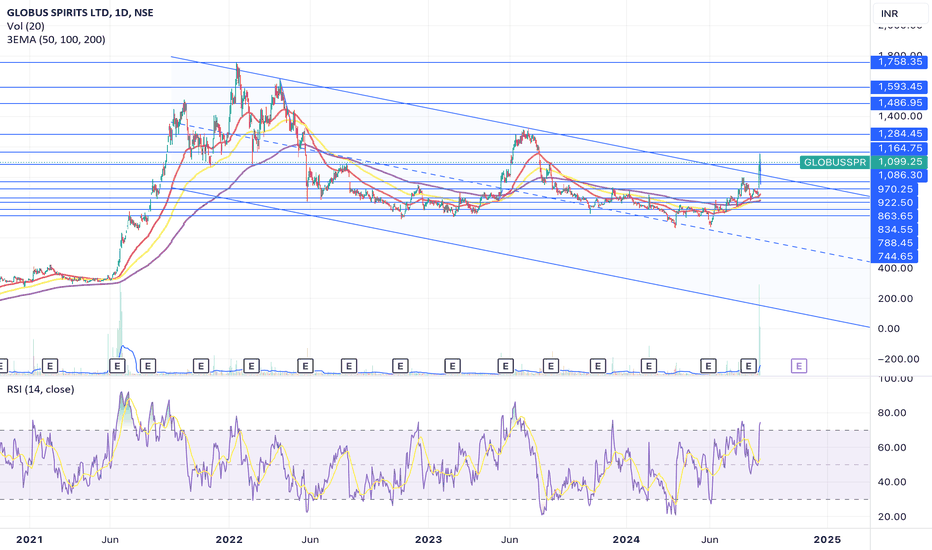Click the purple upcoming earnings E marker
This screenshot has height=550, width=932.
coord(799,366)
